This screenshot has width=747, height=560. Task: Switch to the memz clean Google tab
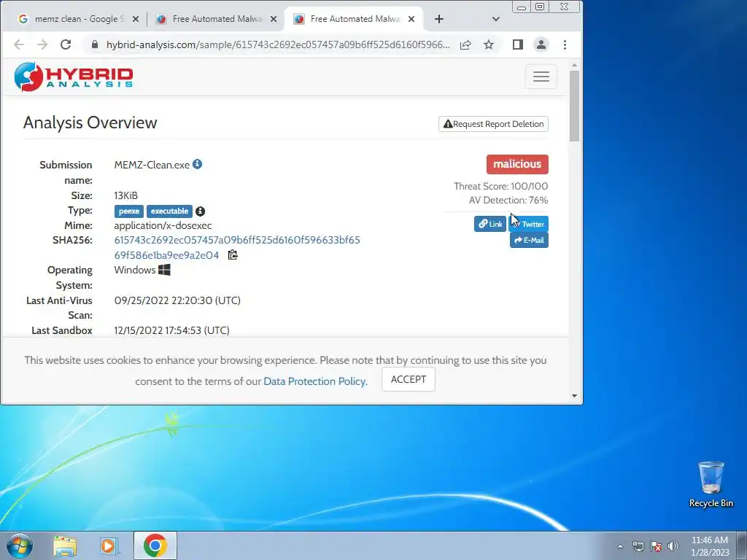click(79, 19)
